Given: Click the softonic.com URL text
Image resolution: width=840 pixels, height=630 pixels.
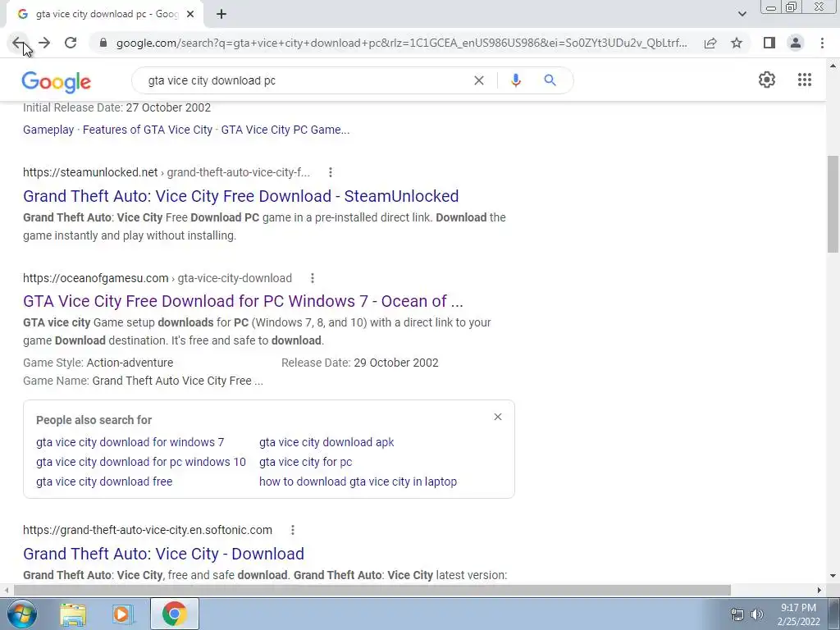Looking at the screenshot, I should click(x=148, y=530).
